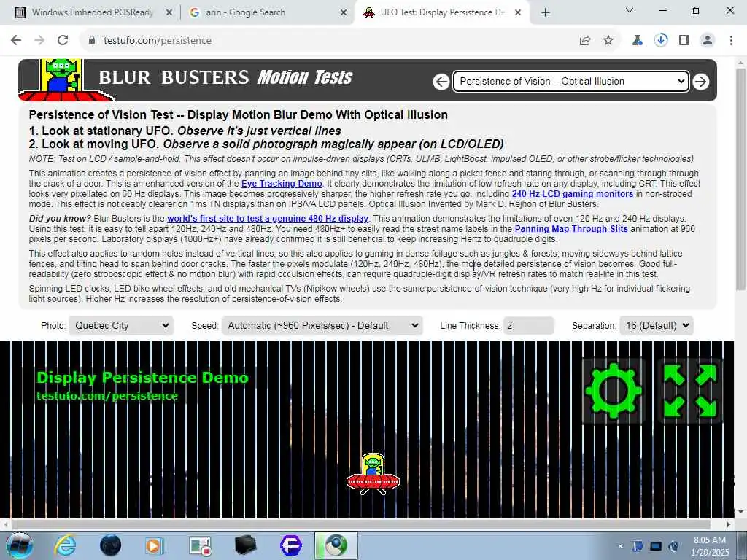Screen dimensions: 747x560
Task: Click the testufo.com/persistence green caption
Action: (107, 396)
